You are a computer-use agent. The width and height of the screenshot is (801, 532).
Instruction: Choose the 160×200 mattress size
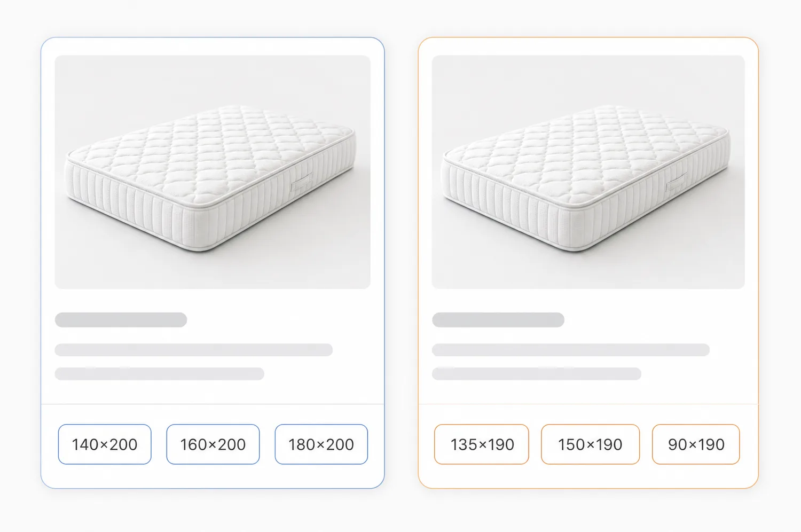click(213, 444)
